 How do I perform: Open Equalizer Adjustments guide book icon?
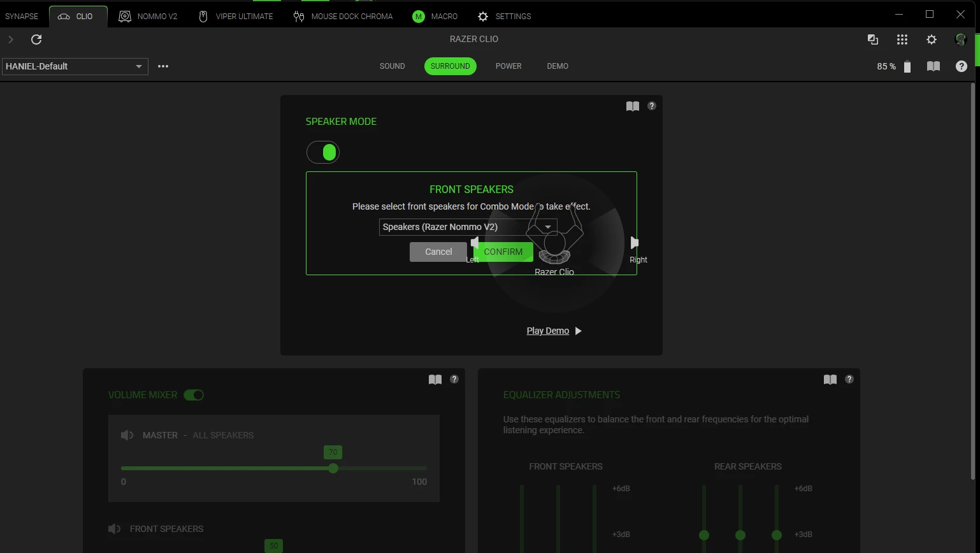coord(830,380)
